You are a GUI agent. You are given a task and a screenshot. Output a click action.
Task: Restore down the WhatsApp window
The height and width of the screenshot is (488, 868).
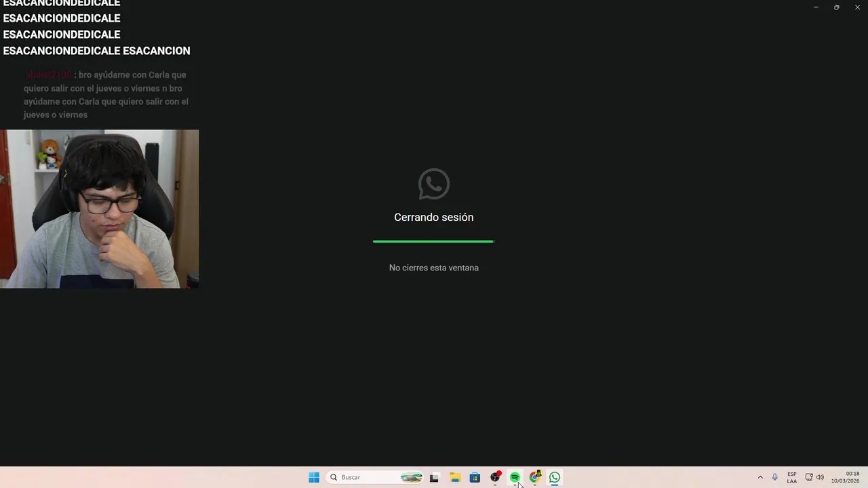(836, 7)
